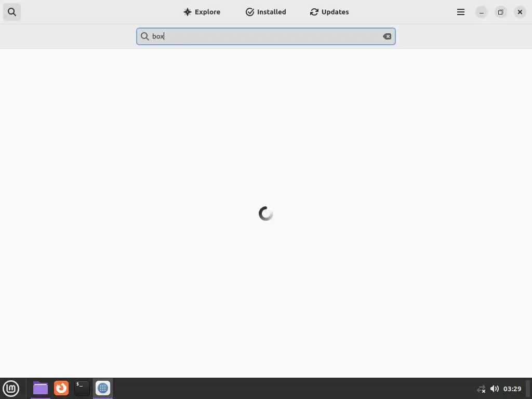532x399 pixels.
Task: Open Firefox from the taskbar
Action: [x=61, y=388]
